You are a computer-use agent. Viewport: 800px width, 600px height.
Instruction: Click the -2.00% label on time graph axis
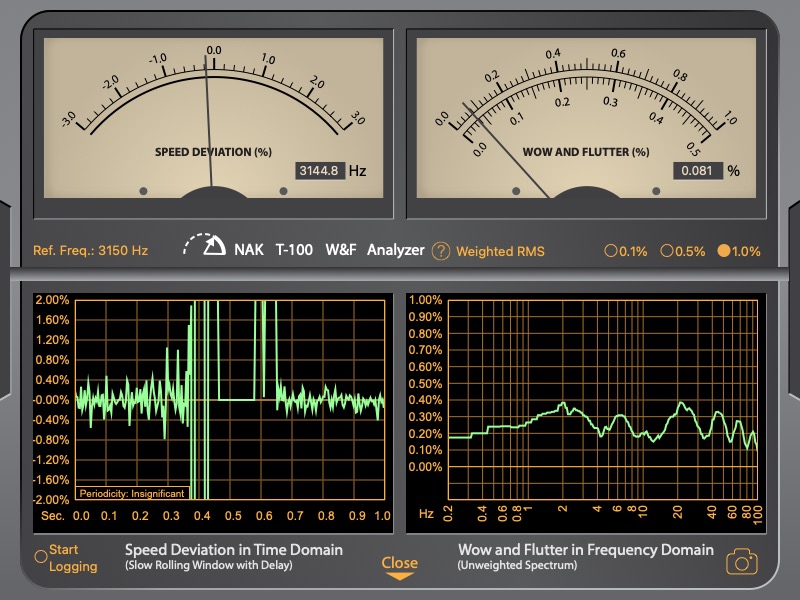pos(51,499)
